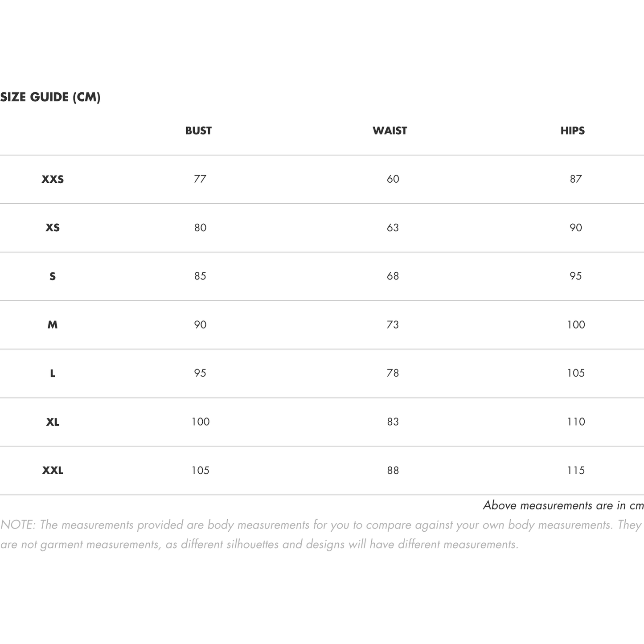
Task: Click the XXL hips value 115
Action: coord(576,470)
